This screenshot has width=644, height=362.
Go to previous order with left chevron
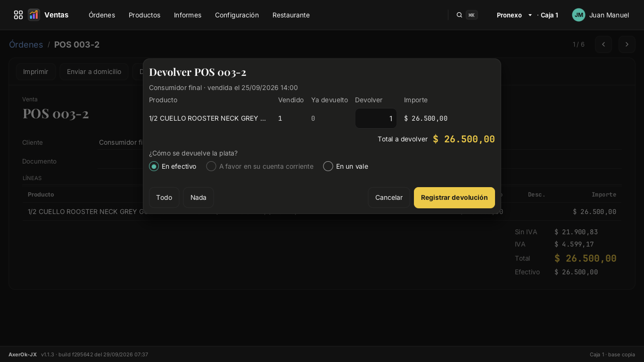pos(603,44)
